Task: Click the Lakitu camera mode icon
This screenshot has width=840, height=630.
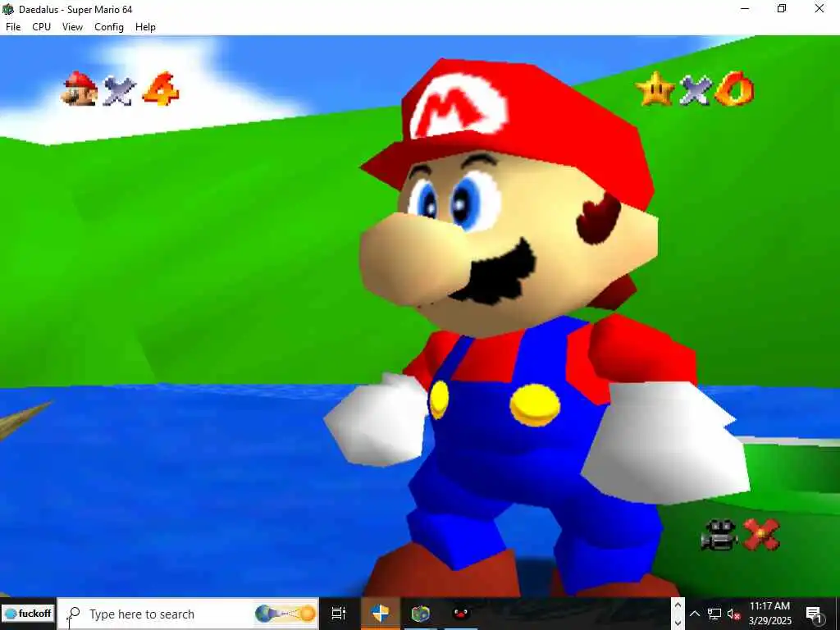Action: coord(719,535)
